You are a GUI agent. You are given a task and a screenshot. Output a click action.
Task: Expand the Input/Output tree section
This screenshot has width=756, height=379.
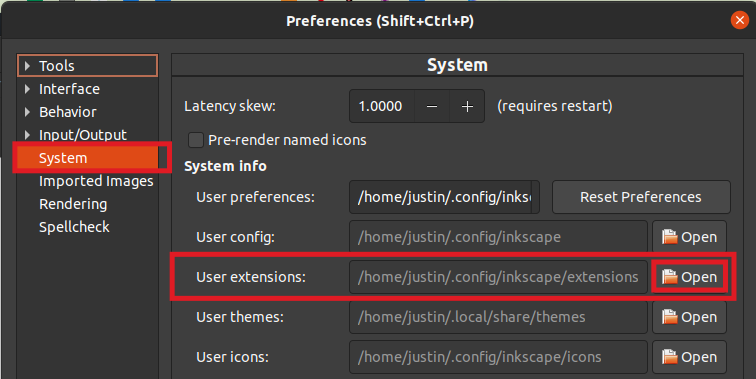tap(27, 135)
